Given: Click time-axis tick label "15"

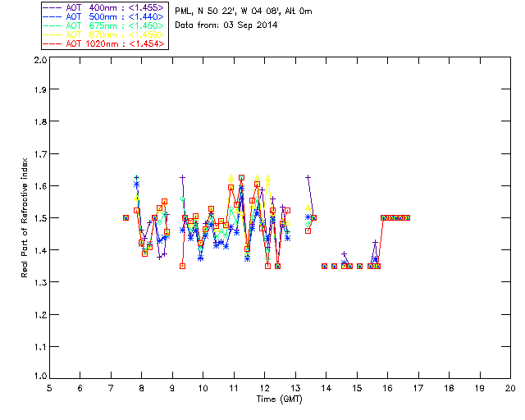Looking at the screenshot, I should click(357, 388).
